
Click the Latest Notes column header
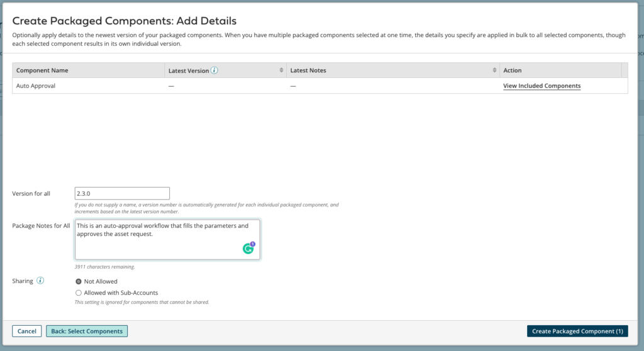tap(393, 70)
